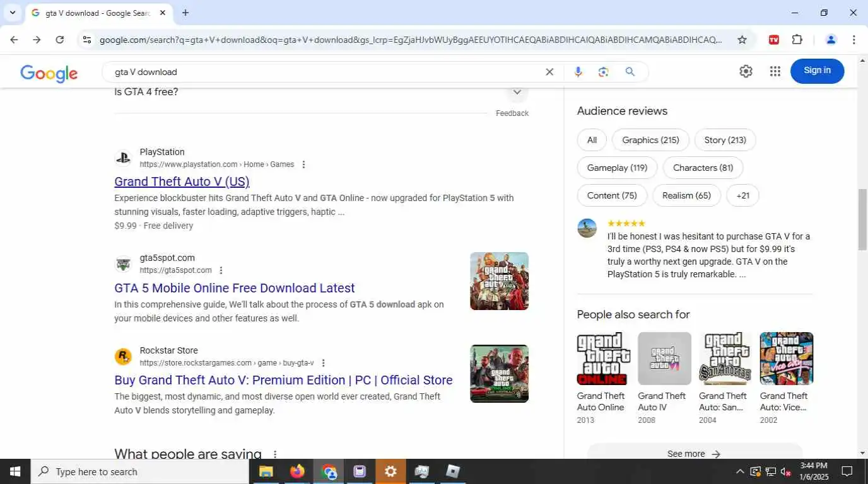Open Grand Theft Auto IV thumbnail
868x484 pixels.
point(664,359)
